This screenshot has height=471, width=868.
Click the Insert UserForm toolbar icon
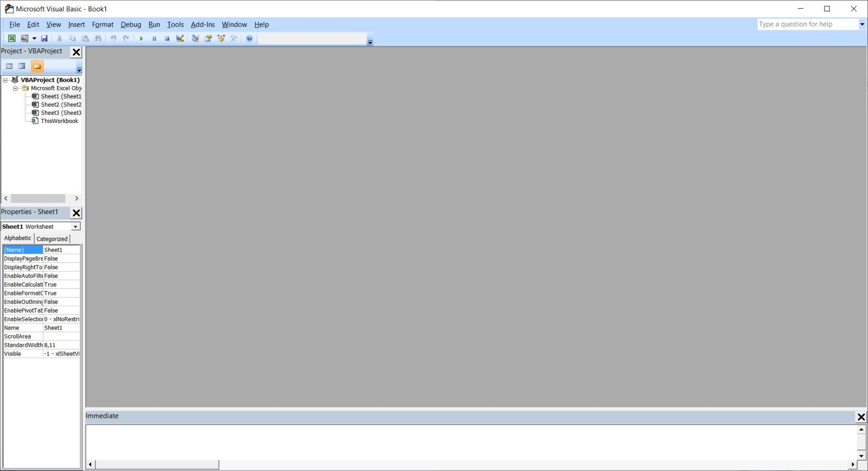[24, 38]
